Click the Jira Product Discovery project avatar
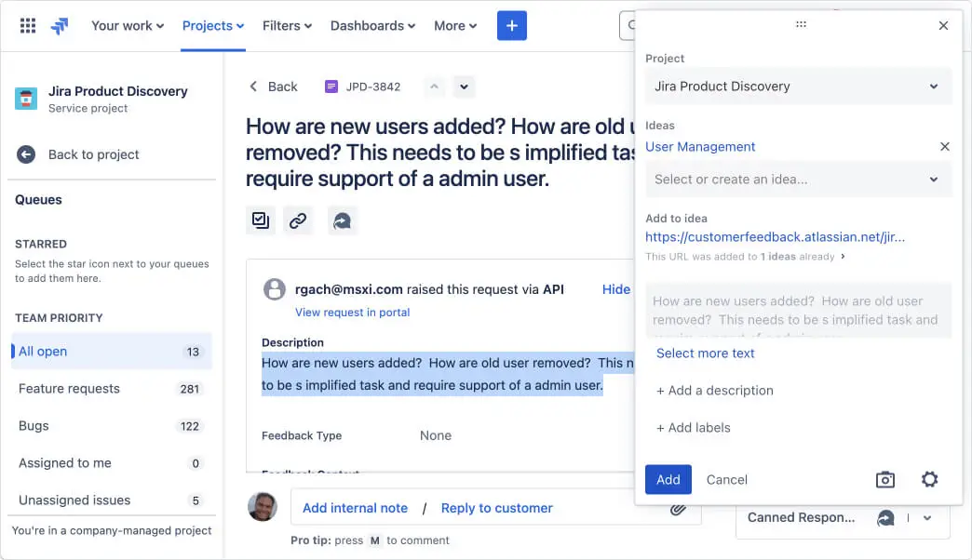Image resolution: width=972 pixels, height=560 pixels. tap(26, 99)
